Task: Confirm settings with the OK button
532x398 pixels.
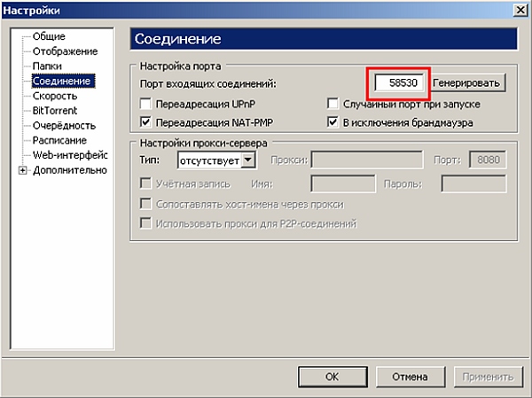Action: pyautogui.click(x=332, y=376)
